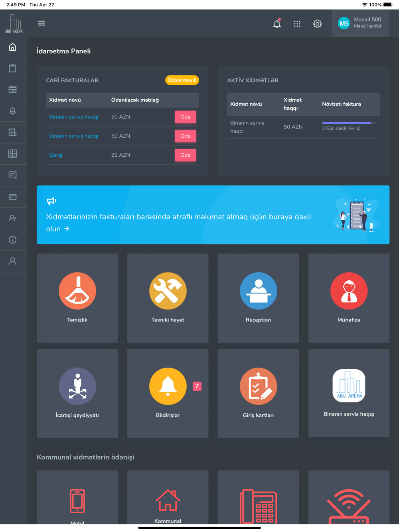Screen dimensions: 399x532
Task: Open the table layout sidebar icon
Action: point(13,90)
